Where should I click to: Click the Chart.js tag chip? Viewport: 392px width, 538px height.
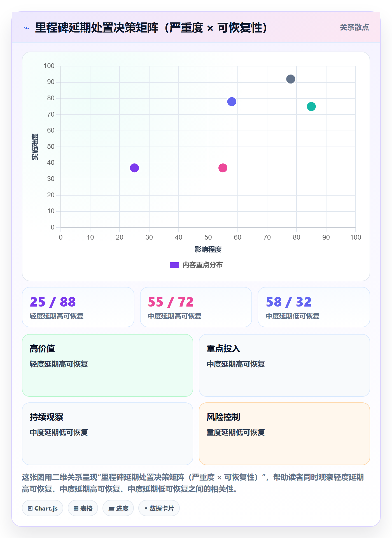coord(43,508)
